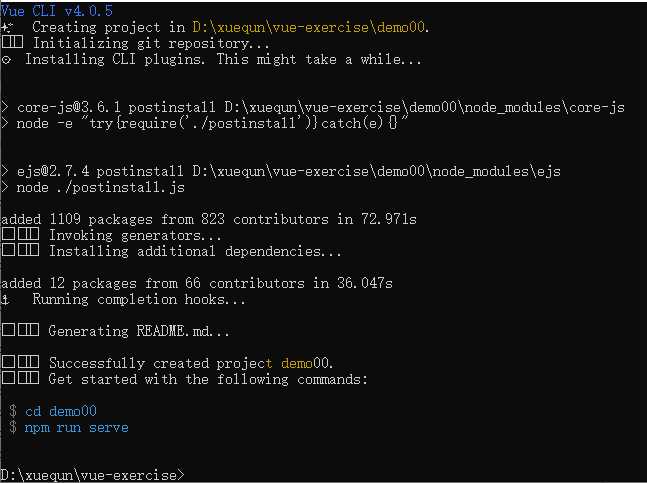Click the gear icon before Installing CLI plugins

coord(6,60)
